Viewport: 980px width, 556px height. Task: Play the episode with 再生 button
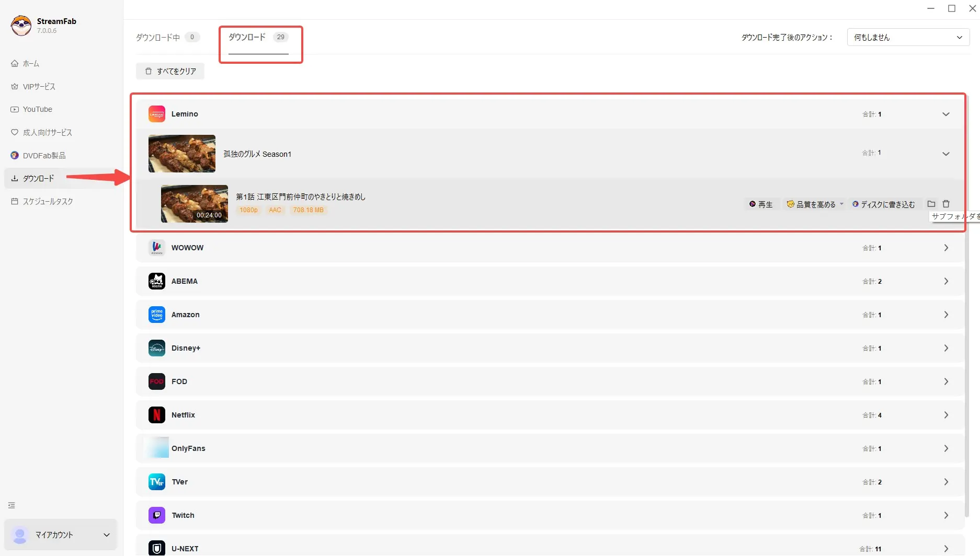pyautogui.click(x=761, y=204)
